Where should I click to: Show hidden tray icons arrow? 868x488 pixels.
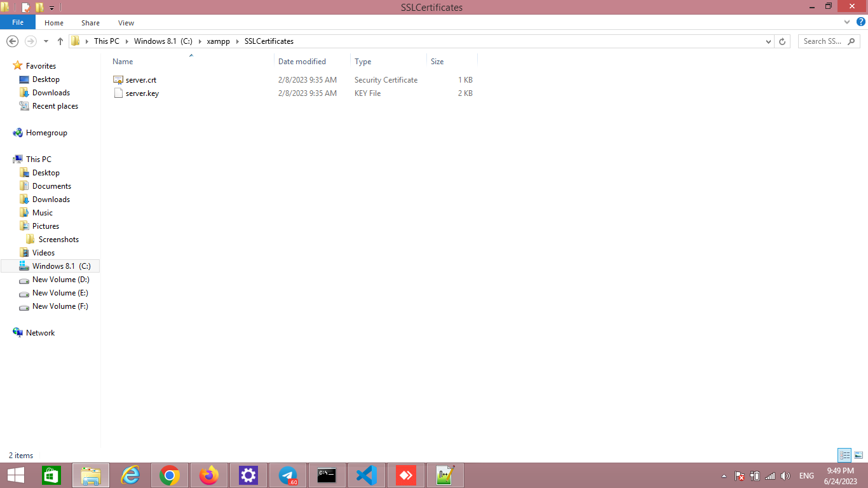coord(724,476)
